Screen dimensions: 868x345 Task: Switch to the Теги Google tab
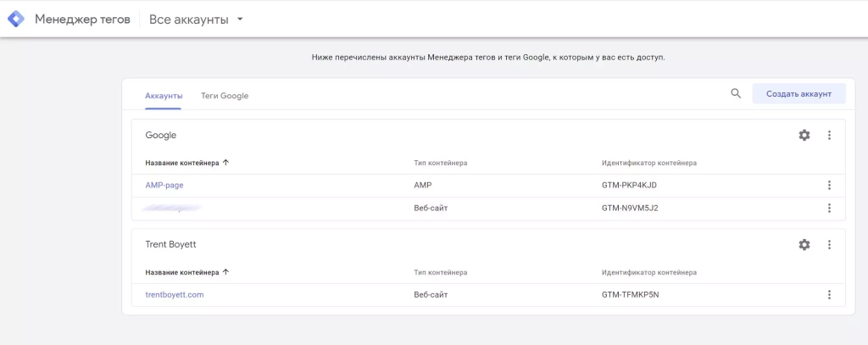tap(225, 96)
